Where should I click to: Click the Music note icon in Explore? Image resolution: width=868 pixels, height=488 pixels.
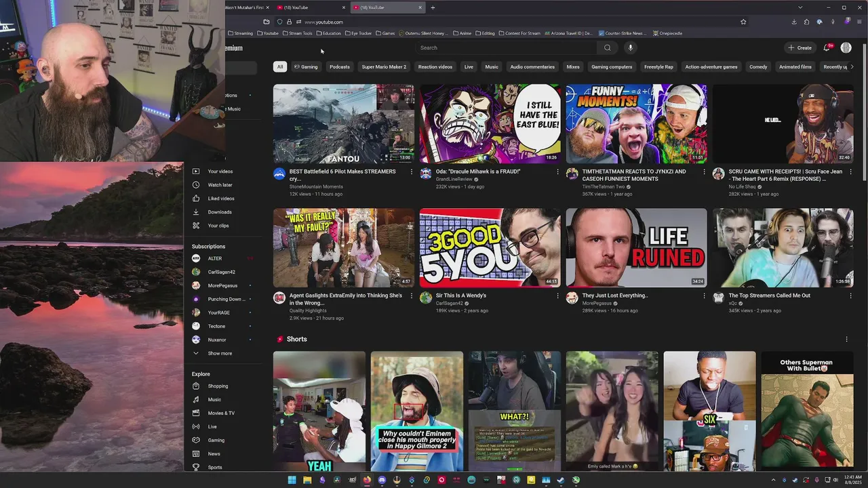(196, 400)
